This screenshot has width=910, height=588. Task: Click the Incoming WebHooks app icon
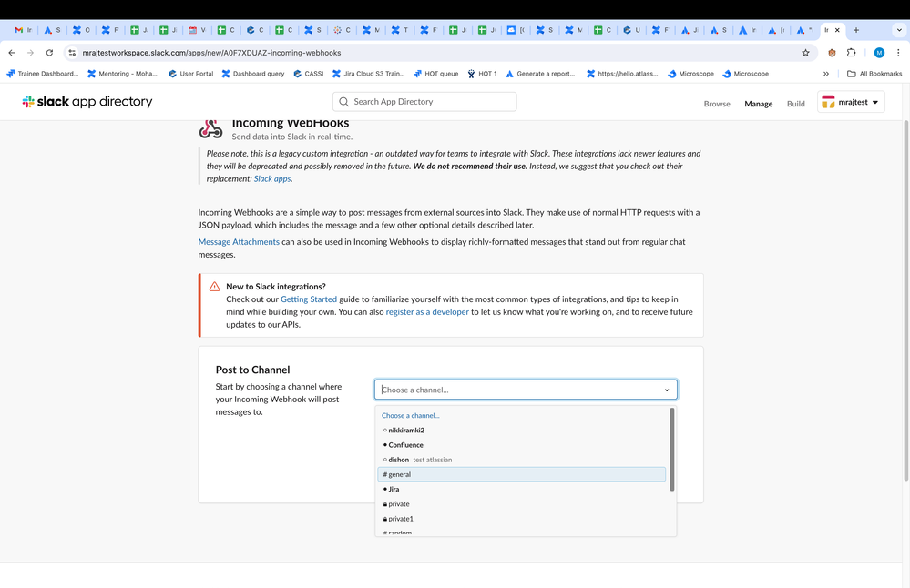pos(210,128)
